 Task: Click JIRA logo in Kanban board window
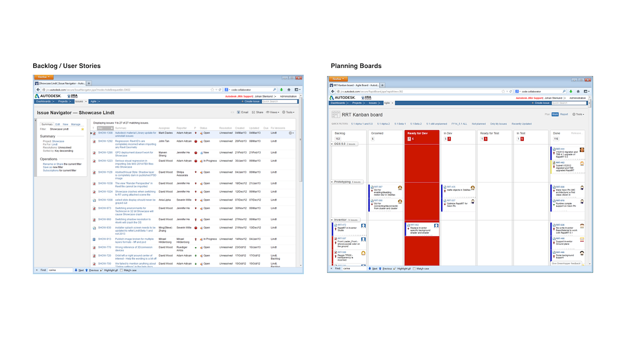(x=366, y=98)
